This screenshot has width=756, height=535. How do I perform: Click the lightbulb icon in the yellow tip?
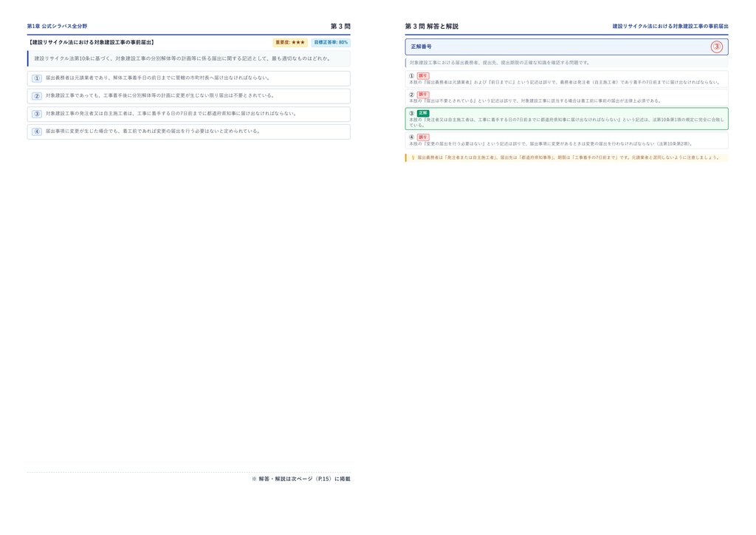click(413, 157)
